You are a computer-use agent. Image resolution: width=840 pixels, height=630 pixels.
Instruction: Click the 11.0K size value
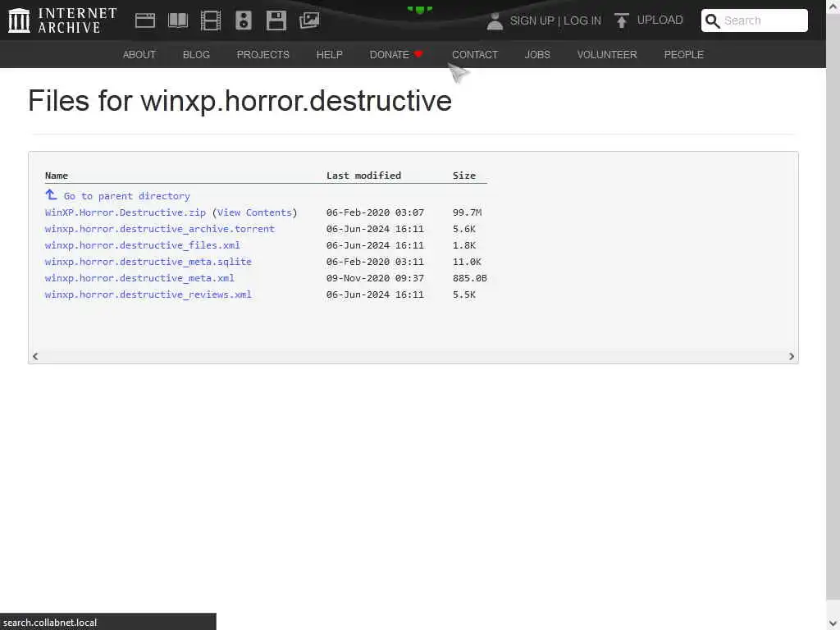coord(467,262)
